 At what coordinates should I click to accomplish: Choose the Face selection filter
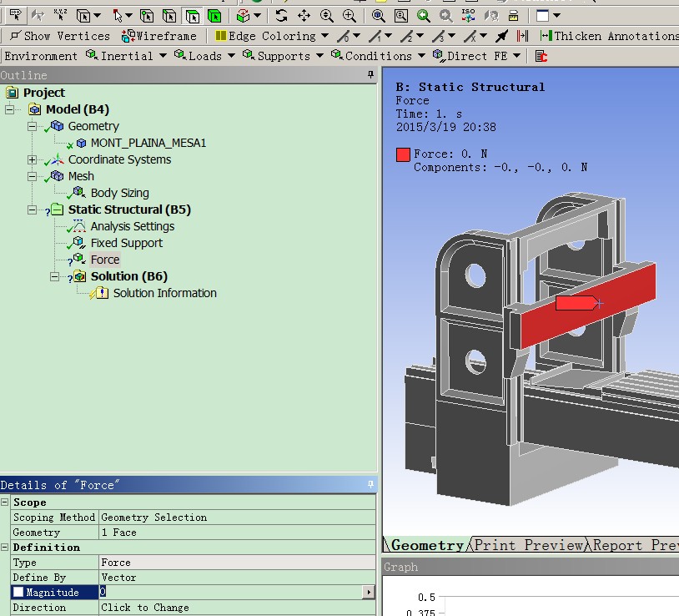point(193,15)
